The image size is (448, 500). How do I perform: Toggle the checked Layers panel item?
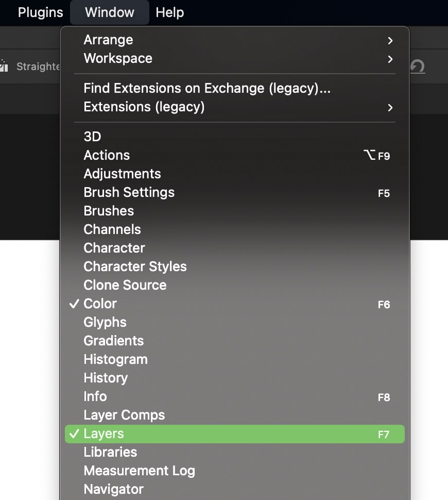pos(235,434)
